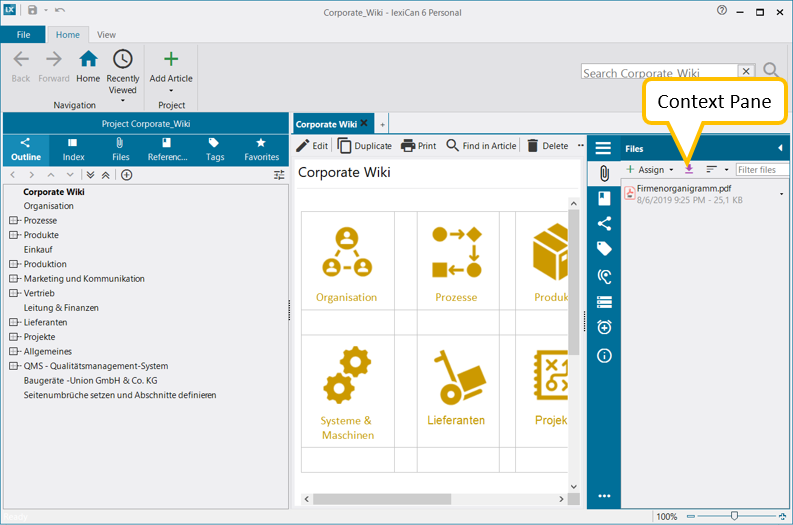Click the share links icon in context sidebar
Viewport: 793px width, 525px height.
604,223
